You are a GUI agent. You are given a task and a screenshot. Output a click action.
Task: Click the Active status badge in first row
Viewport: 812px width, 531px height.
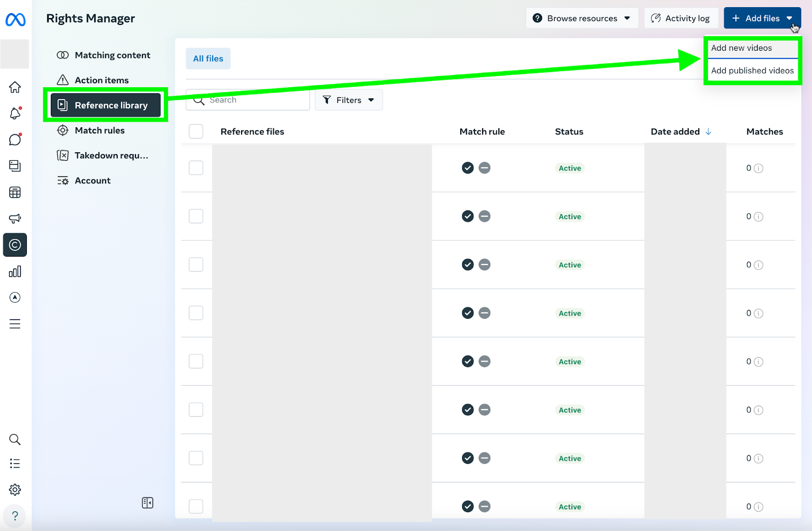(570, 168)
